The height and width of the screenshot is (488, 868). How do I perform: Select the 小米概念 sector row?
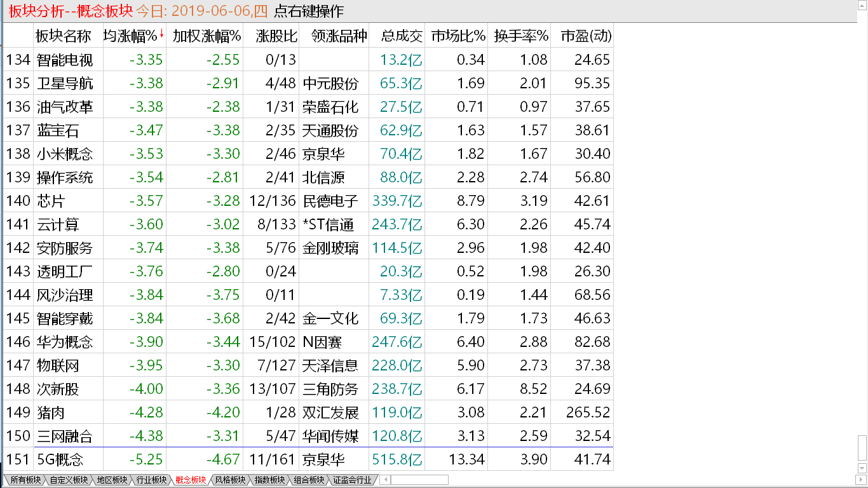click(x=308, y=154)
